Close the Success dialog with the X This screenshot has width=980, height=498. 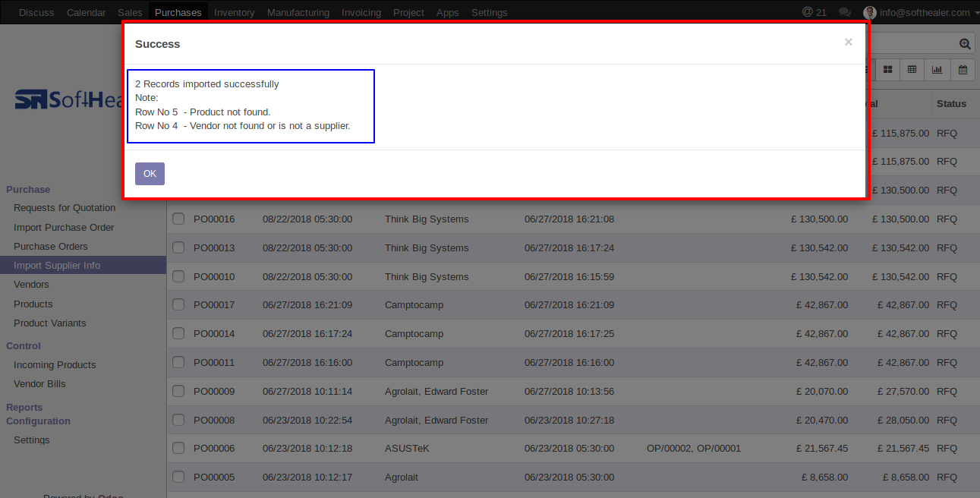(848, 43)
